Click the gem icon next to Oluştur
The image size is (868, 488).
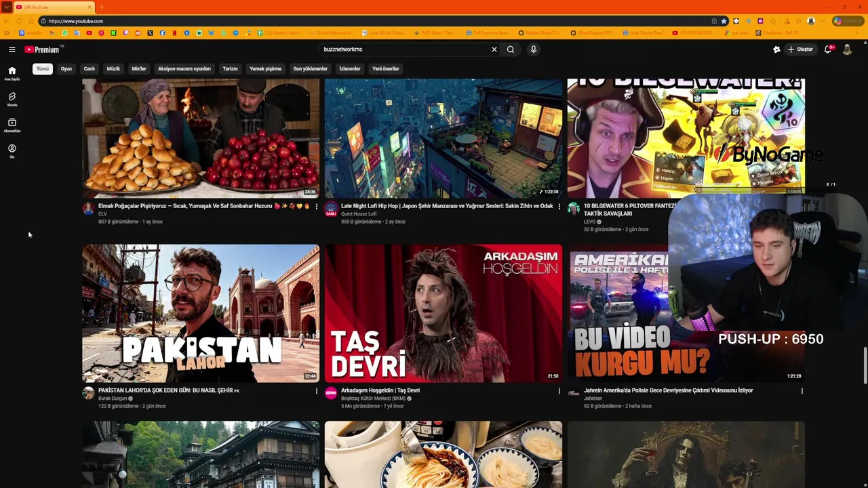point(776,49)
